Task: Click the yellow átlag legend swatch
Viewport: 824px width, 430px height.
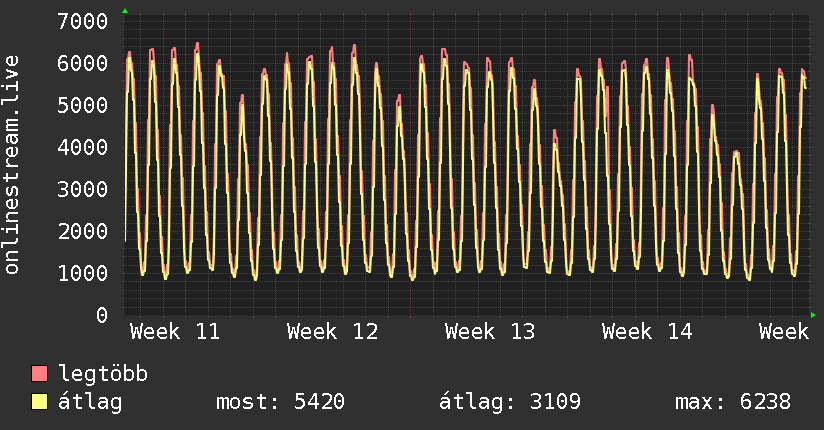Action: pos(40,402)
